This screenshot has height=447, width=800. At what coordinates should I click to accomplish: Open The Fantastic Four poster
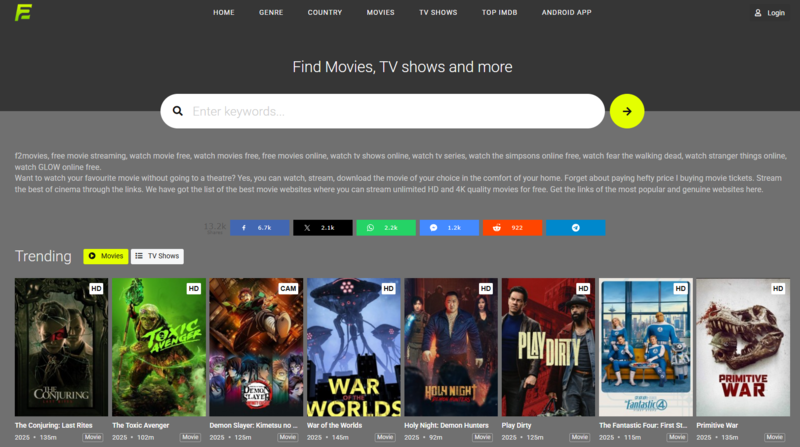646,347
